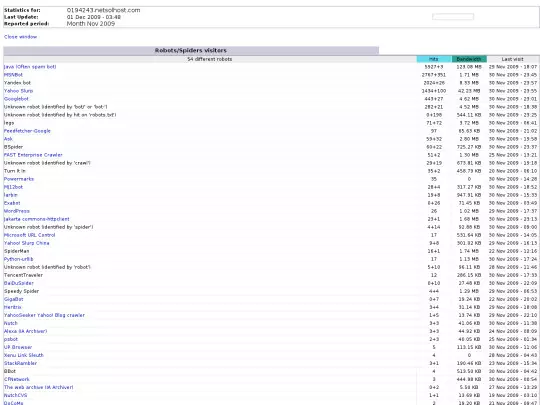
Task: Open the FAST Enterprise Crawler link
Action: (33, 155)
